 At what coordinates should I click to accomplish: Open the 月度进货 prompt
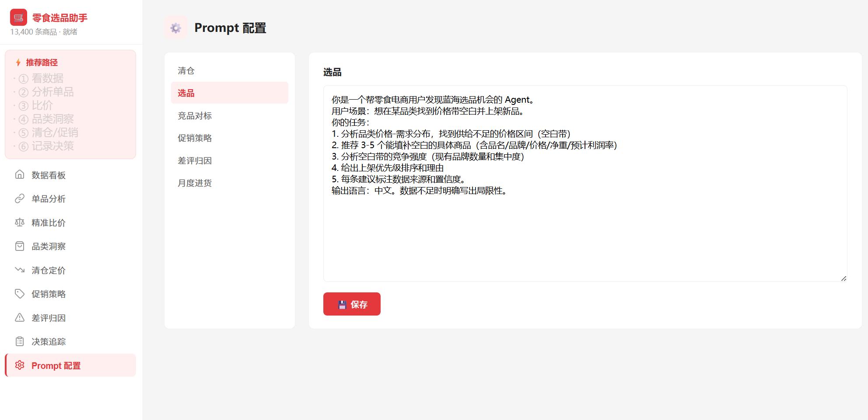click(230, 183)
